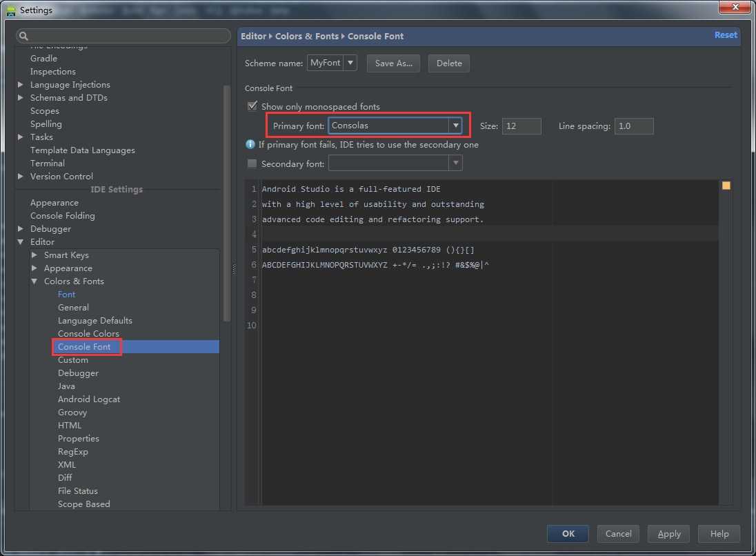The height and width of the screenshot is (556, 756).
Task: Expand the Schemas and DTDs node
Action: click(20, 97)
